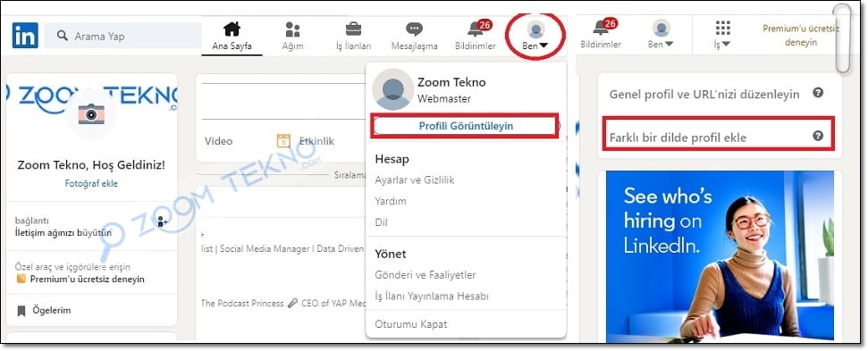The image size is (868, 351).
Task: Open İş İlanı Yayınlama Hesabı entry
Action: pyautogui.click(x=432, y=297)
